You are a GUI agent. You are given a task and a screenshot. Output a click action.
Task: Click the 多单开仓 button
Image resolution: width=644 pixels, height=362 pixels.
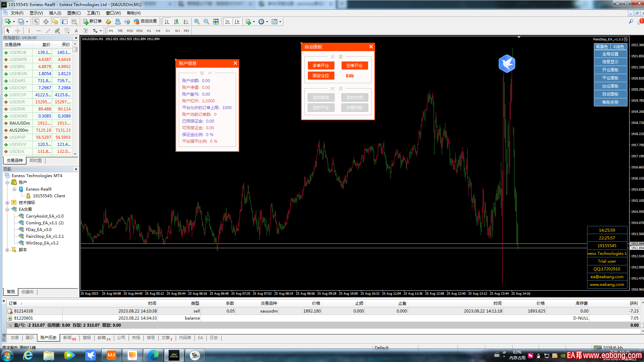click(321, 66)
